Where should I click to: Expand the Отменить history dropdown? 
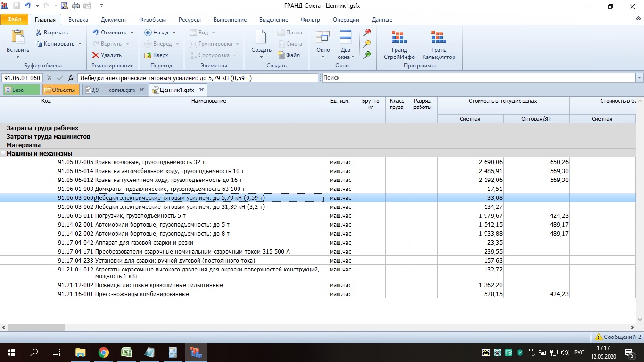click(x=132, y=33)
